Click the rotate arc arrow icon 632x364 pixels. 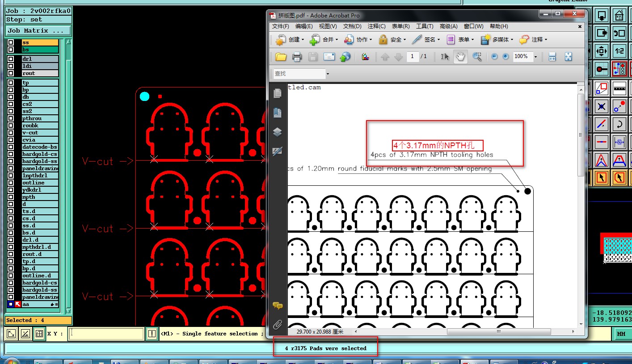click(x=619, y=124)
